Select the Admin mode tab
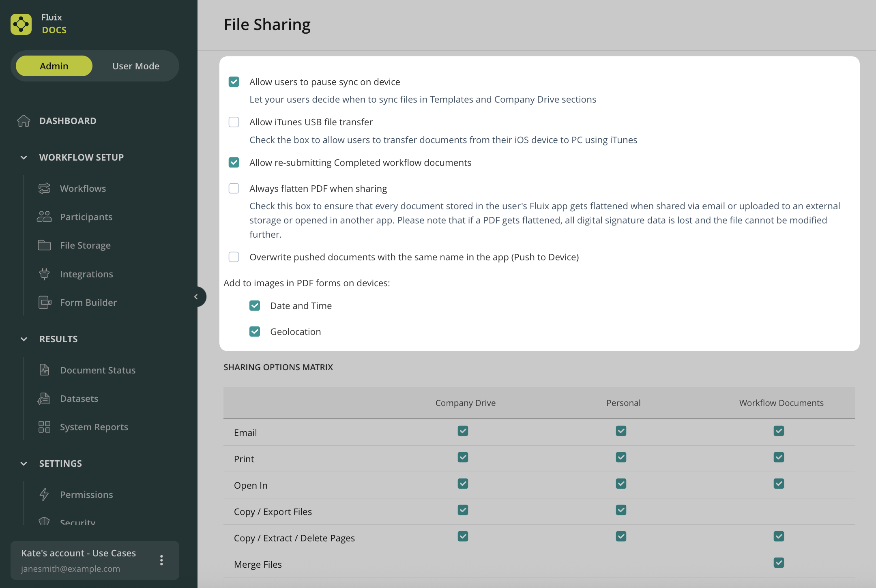 click(54, 66)
